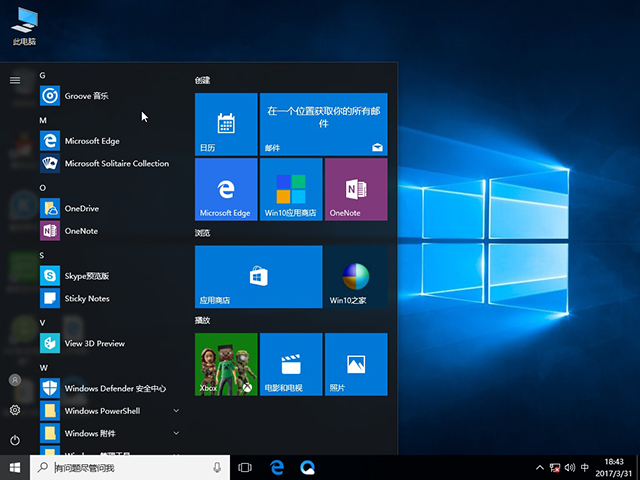Image resolution: width=640 pixels, height=480 pixels.
Task: Open OneDrive from the app list
Action: [81, 208]
